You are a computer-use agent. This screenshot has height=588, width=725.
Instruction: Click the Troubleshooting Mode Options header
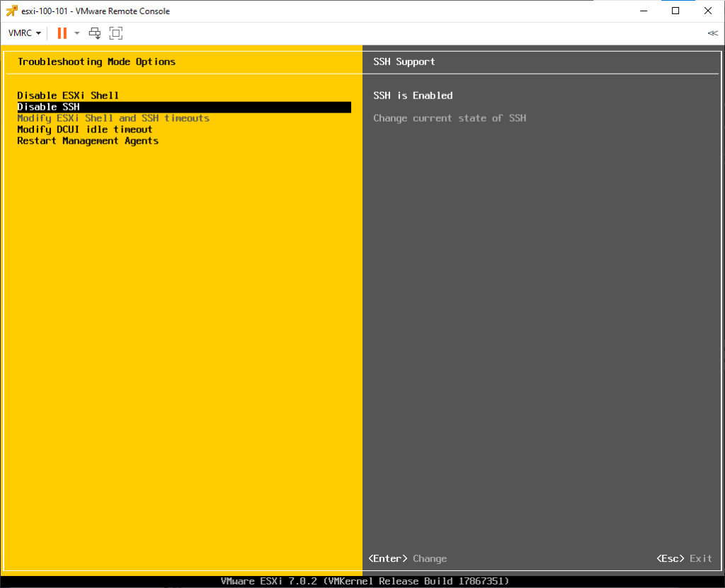click(96, 62)
